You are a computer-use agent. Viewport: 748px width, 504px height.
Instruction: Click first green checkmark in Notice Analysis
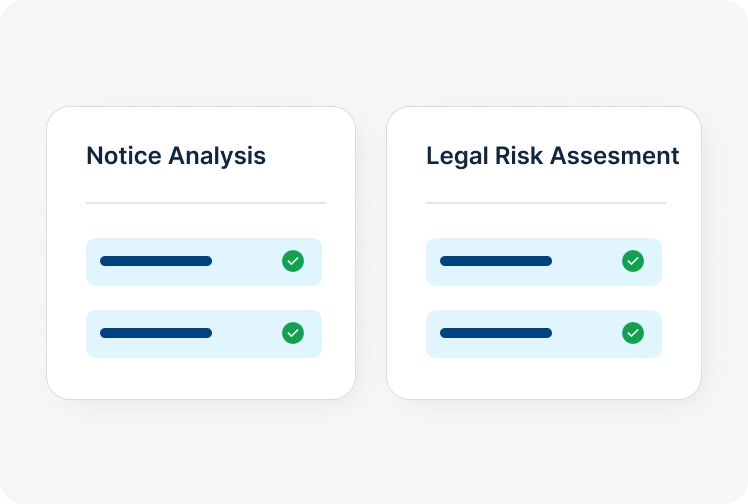[293, 261]
